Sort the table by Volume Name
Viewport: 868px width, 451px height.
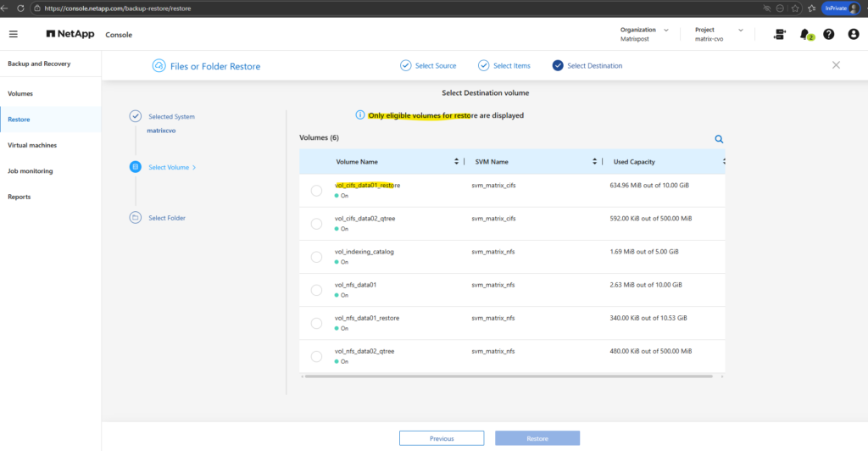click(x=457, y=161)
